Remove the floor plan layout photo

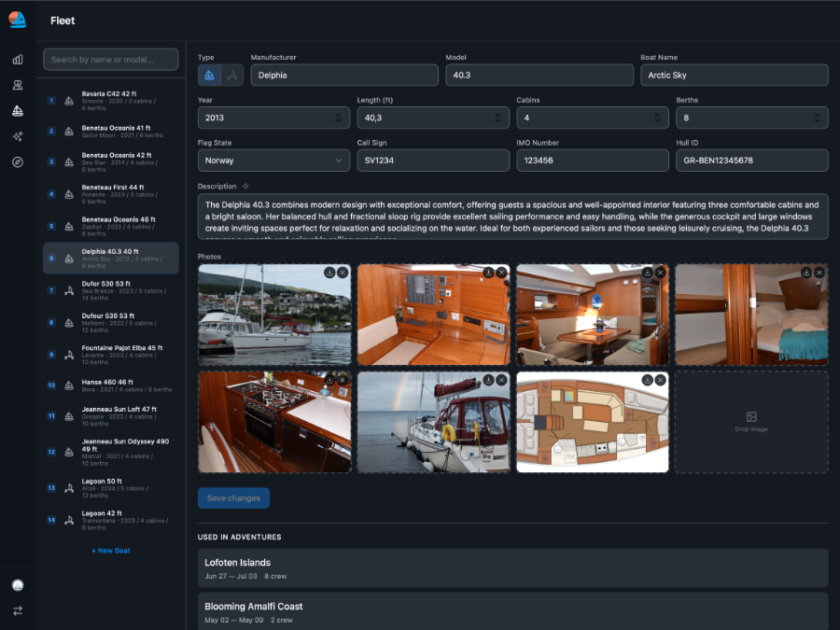(x=661, y=381)
